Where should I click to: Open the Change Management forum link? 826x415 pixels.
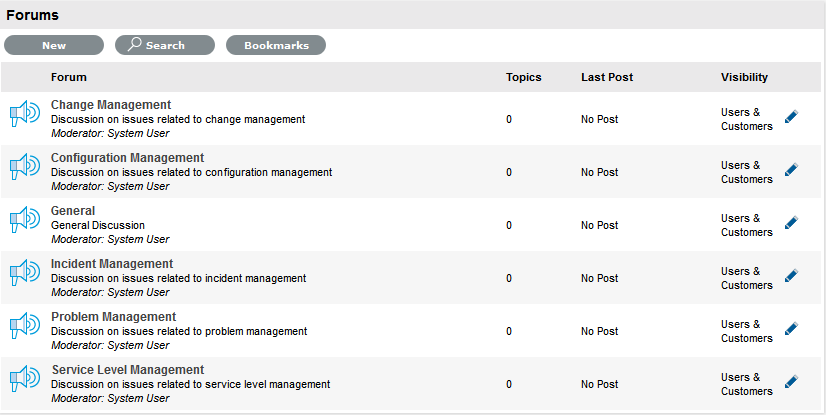(111, 105)
